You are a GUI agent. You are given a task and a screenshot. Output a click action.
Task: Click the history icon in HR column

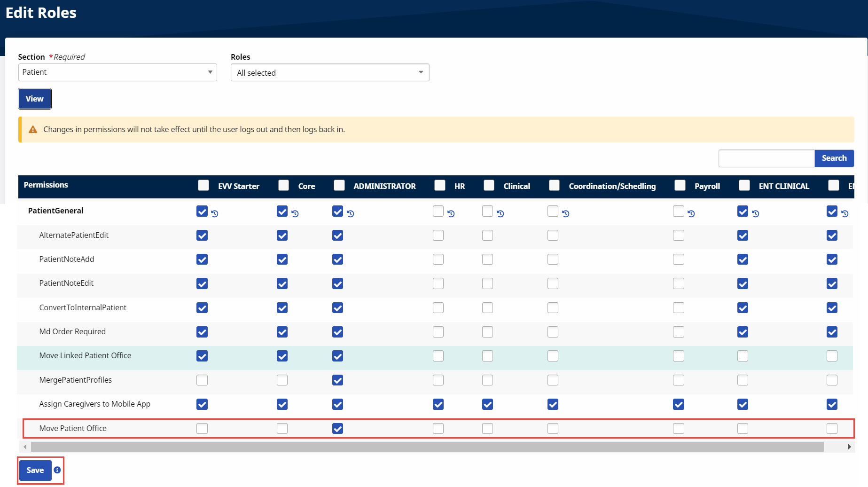451,214
